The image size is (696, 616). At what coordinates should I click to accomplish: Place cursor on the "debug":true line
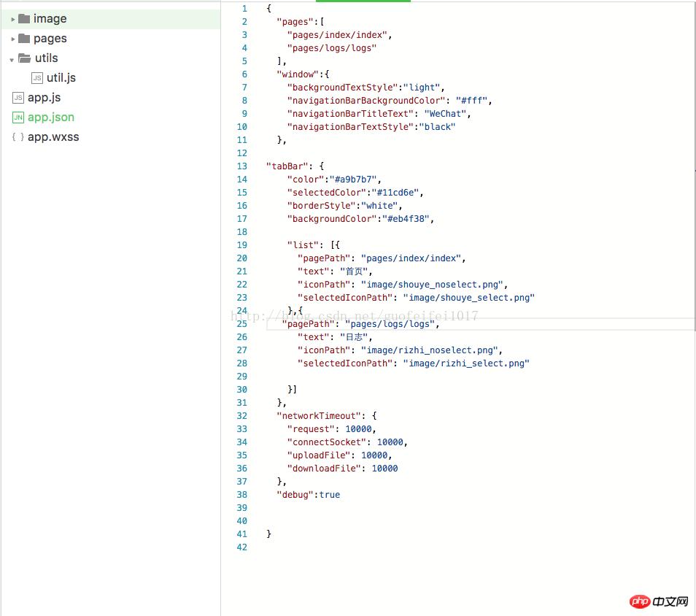[x=308, y=495]
